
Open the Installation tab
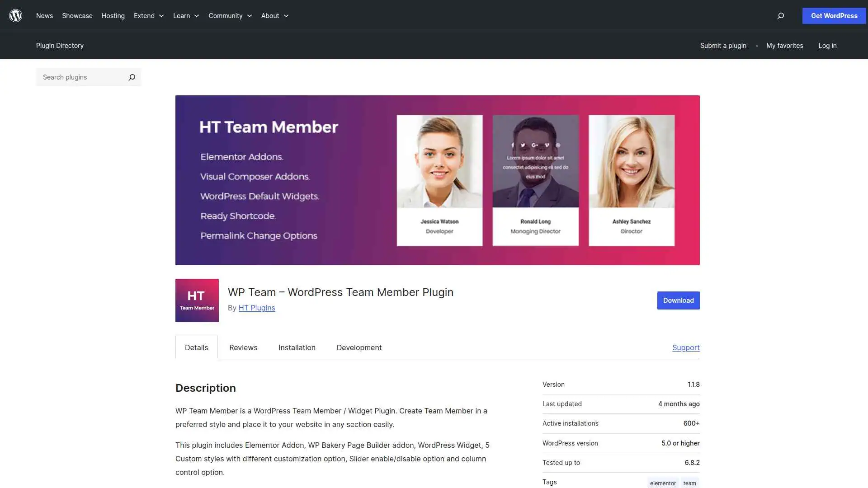[297, 347]
